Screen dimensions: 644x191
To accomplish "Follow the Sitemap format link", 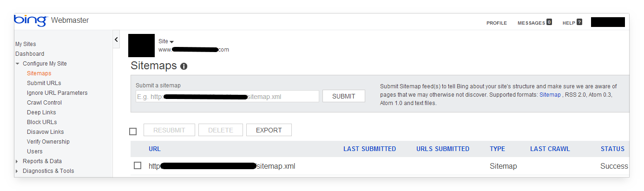I will [x=550, y=95].
